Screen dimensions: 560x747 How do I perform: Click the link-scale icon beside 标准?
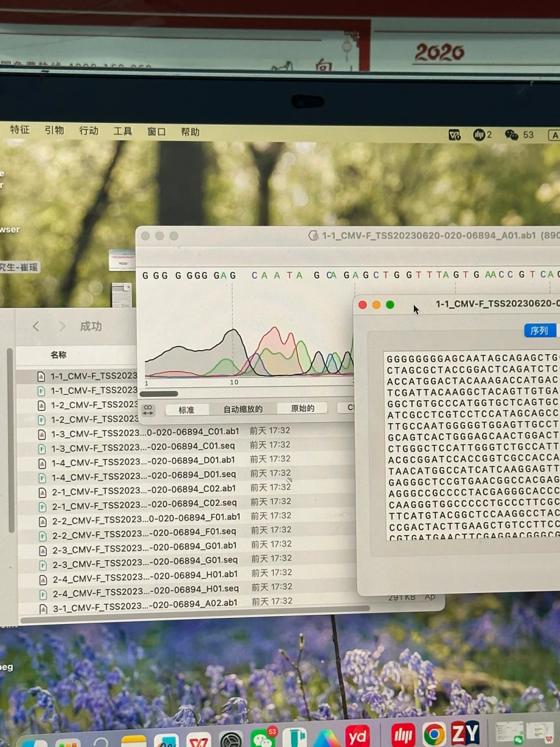148,410
